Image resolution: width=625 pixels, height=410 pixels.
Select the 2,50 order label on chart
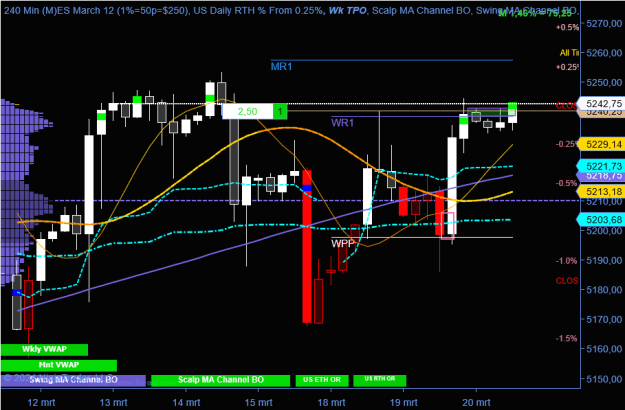click(x=248, y=112)
